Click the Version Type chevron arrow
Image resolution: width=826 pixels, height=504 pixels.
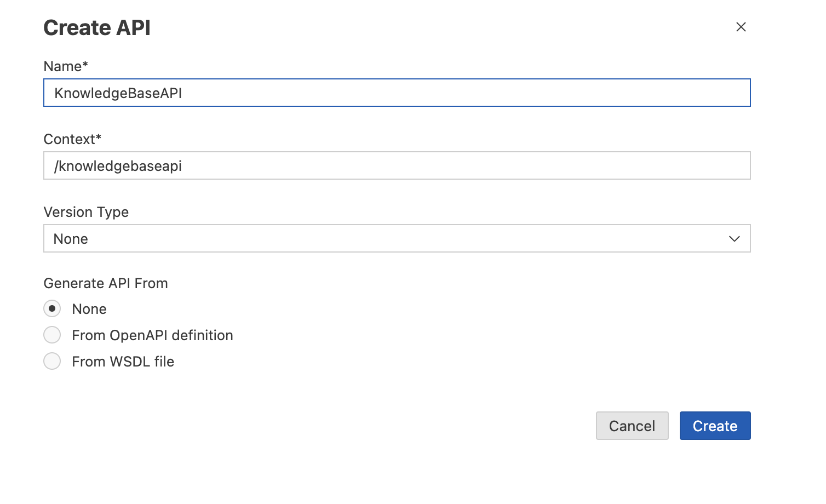(735, 239)
